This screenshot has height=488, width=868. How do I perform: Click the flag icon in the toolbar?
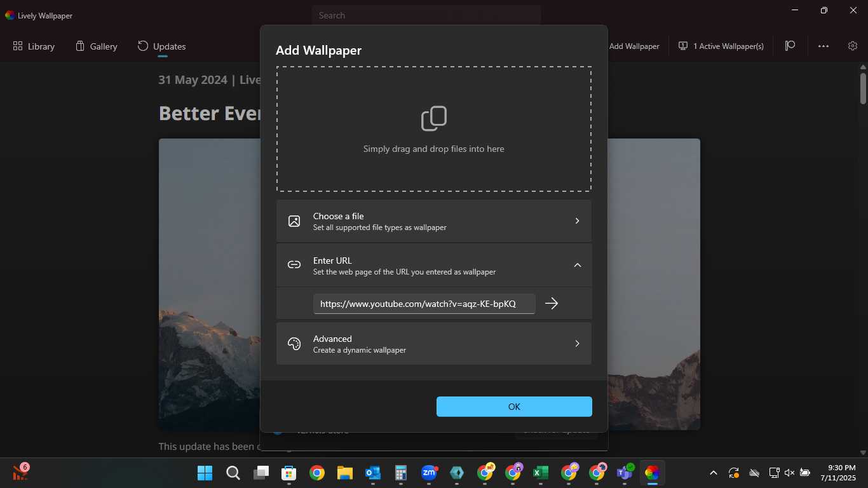(x=790, y=46)
